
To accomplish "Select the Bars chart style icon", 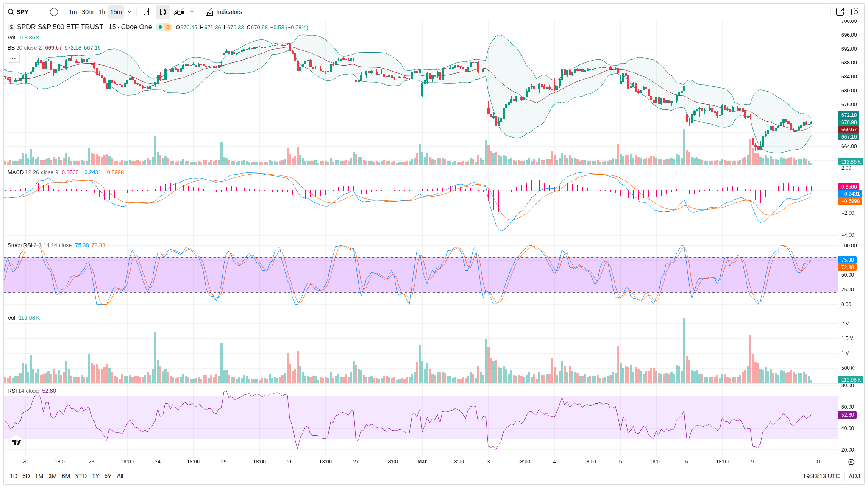I will coord(147,12).
